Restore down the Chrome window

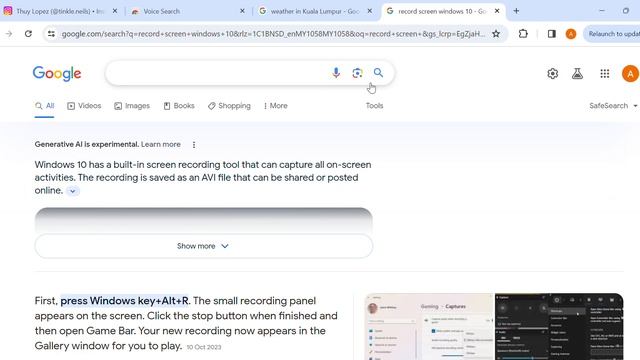(x=626, y=11)
